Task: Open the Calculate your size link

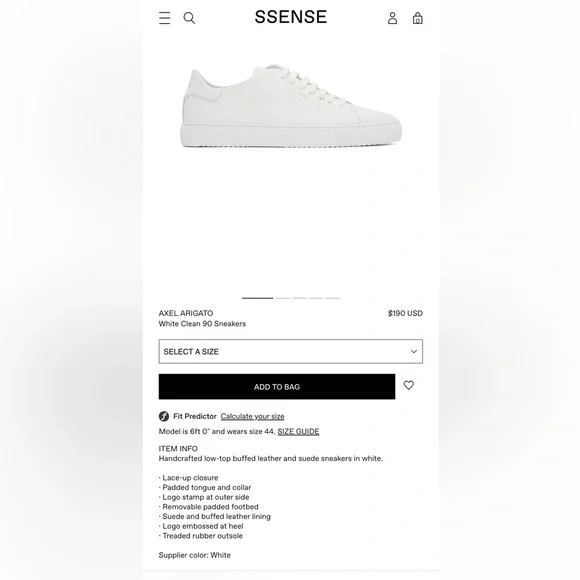Action: (x=252, y=417)
